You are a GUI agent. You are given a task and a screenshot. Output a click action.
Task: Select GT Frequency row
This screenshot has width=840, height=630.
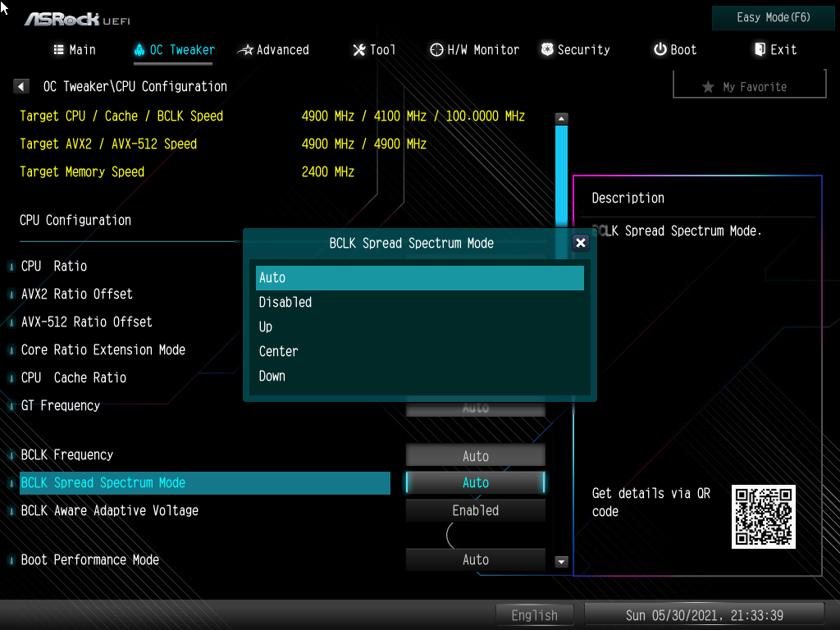(x=60, y=405)
